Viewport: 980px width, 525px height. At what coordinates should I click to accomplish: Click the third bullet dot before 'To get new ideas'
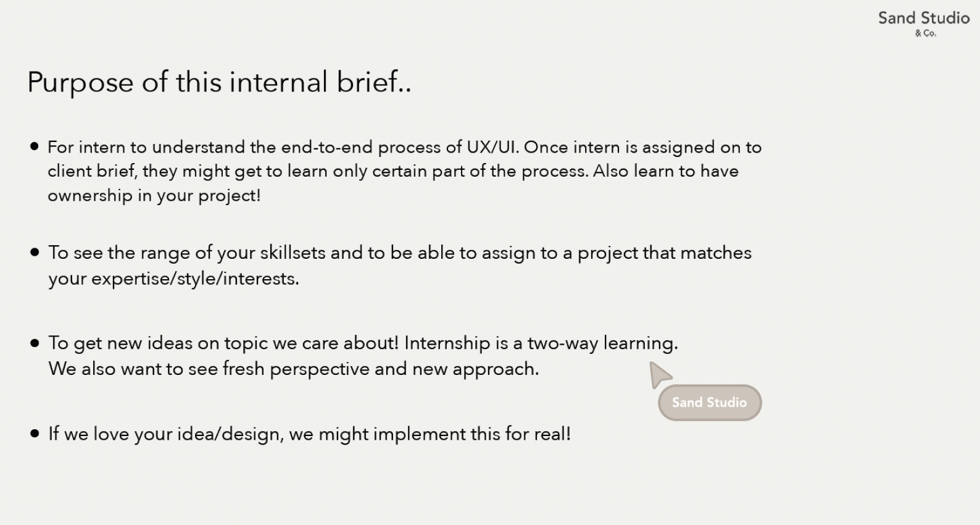tap(35, 343)
